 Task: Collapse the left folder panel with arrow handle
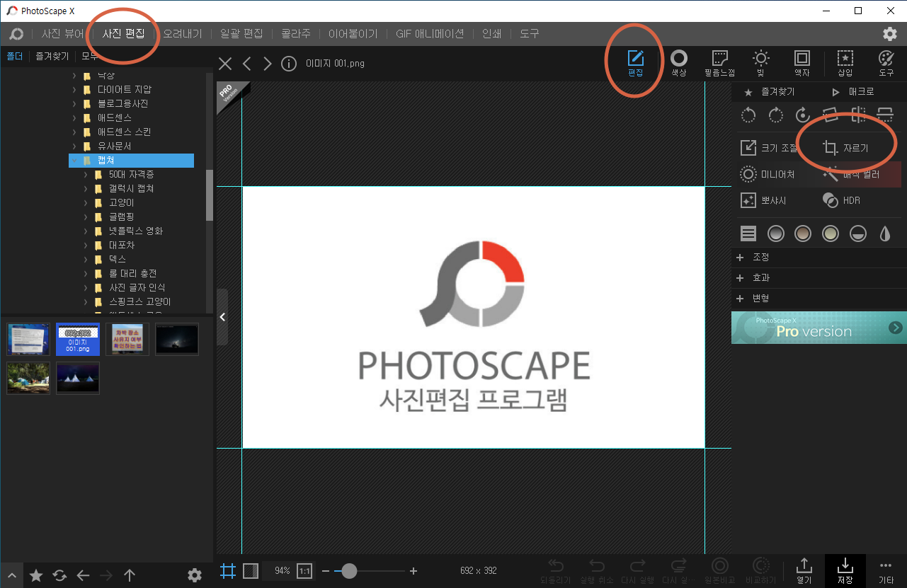point(222,317)
